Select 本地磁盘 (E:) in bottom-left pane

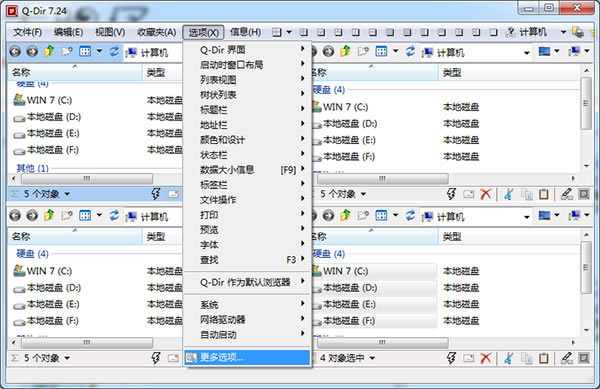click(46, 304)
